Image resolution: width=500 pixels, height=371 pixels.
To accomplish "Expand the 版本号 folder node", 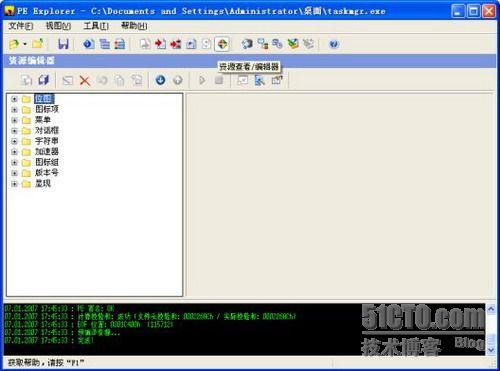I will (x=14, y=173).
